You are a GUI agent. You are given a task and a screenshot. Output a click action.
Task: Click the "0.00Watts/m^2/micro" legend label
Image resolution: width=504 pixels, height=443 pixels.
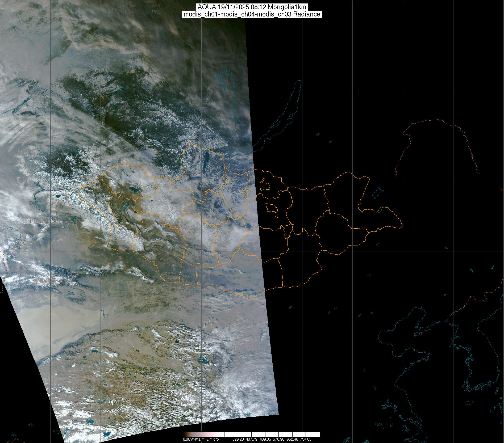tap(201, 439)
